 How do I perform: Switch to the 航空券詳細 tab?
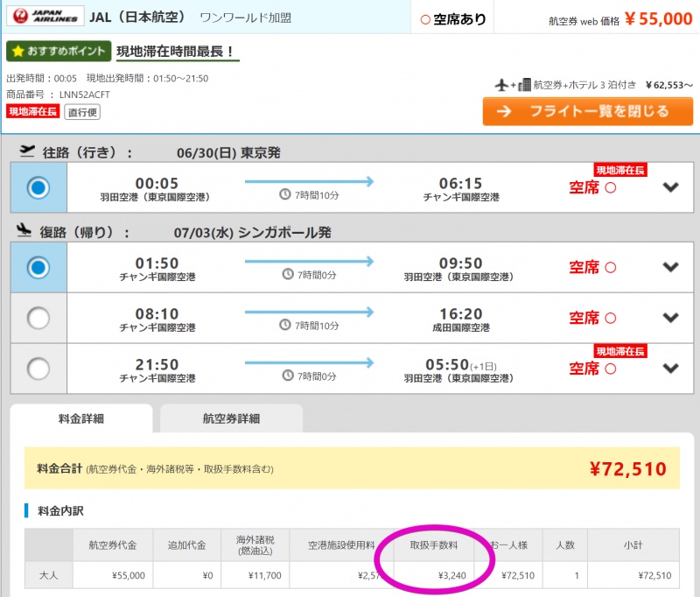[x=231, y=418]
